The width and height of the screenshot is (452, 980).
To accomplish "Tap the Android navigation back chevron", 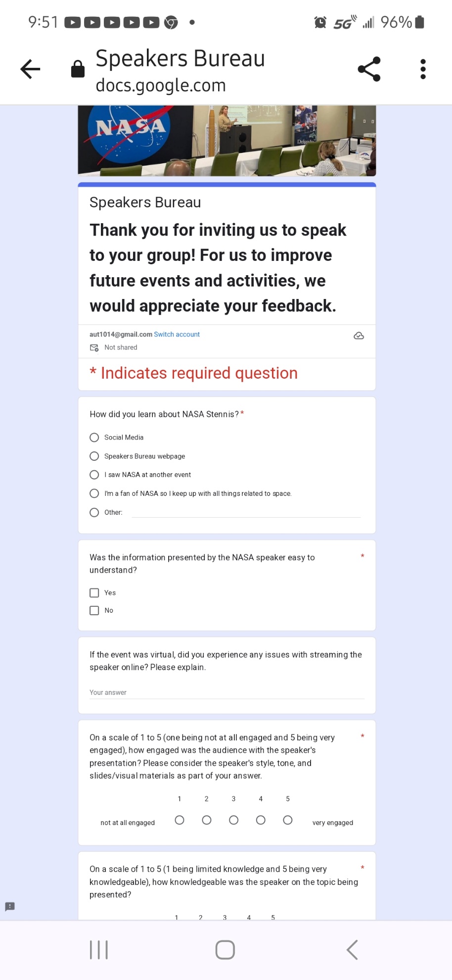I will coord(352,950).
